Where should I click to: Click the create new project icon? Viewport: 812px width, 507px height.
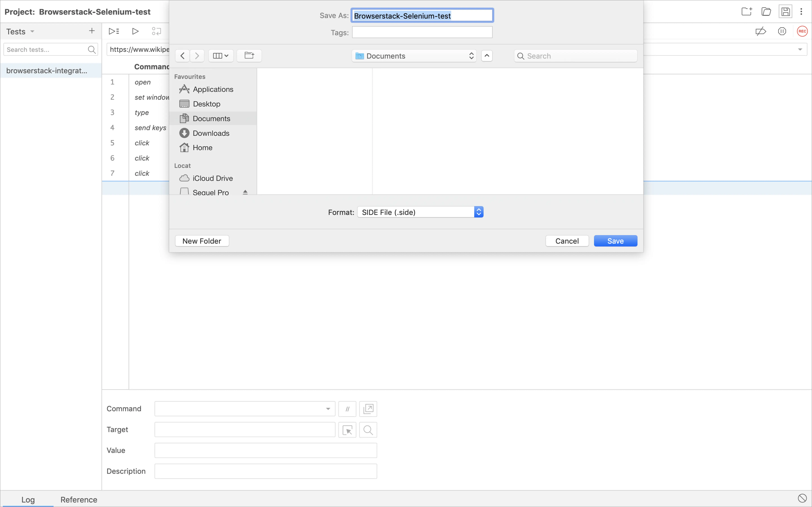(747, 12)
